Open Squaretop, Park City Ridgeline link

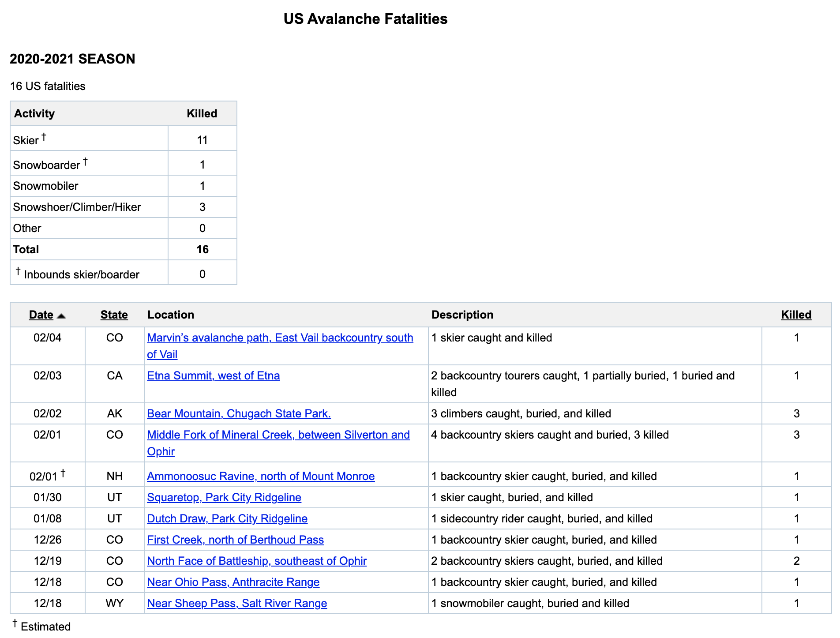(x=224, y=497)
